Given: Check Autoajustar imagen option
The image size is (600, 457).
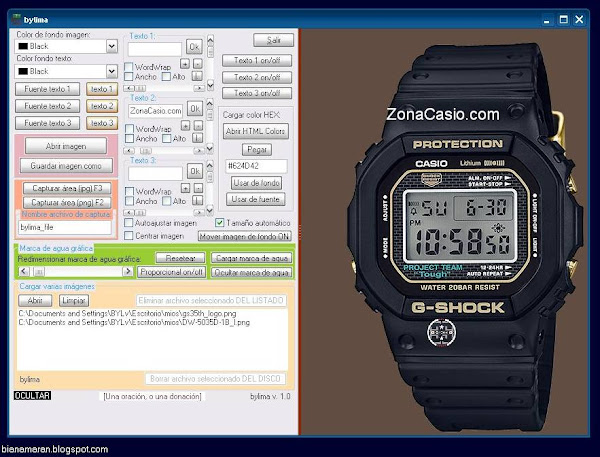Looking at the screenshot, I should pos(129,223).
